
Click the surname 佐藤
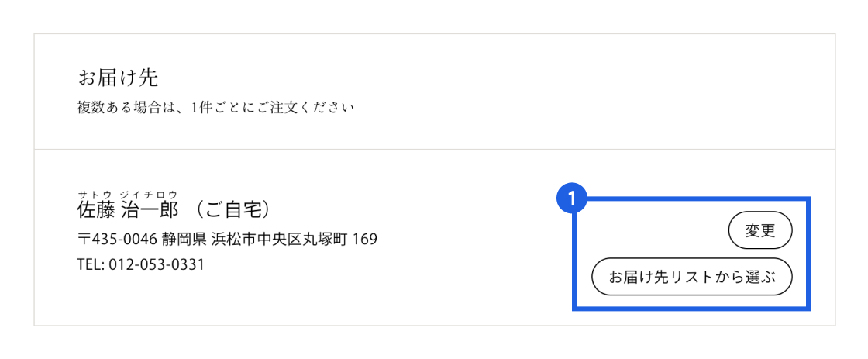(x=95, y=209)
